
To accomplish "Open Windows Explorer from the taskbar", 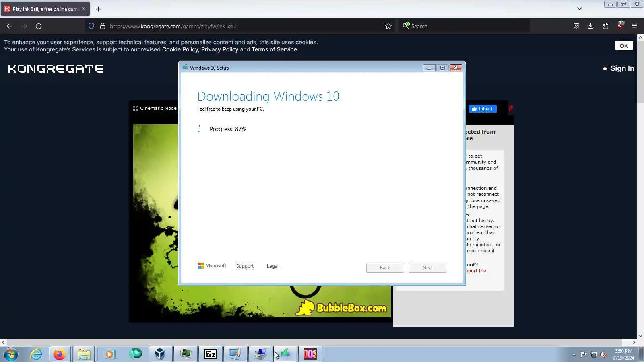I will [84, 354].
